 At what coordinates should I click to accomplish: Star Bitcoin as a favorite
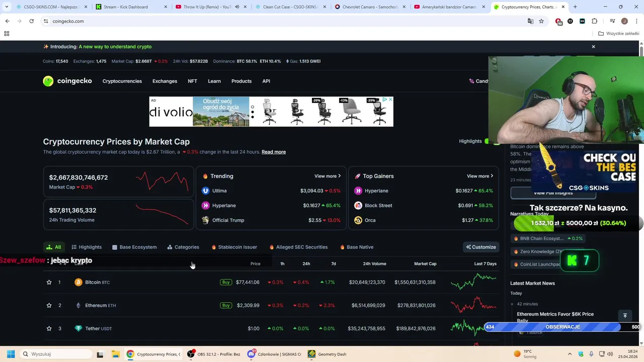pos(49,282)
